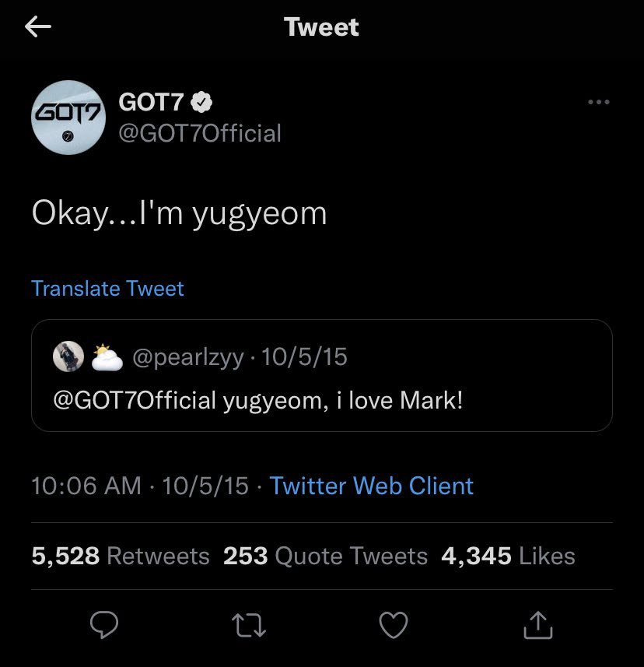Image resolution: width=644 pixels, height=667 pixels.
Task: Click the @pearlzyy handle
Action: pyautogui.click(x=188, y=357)
